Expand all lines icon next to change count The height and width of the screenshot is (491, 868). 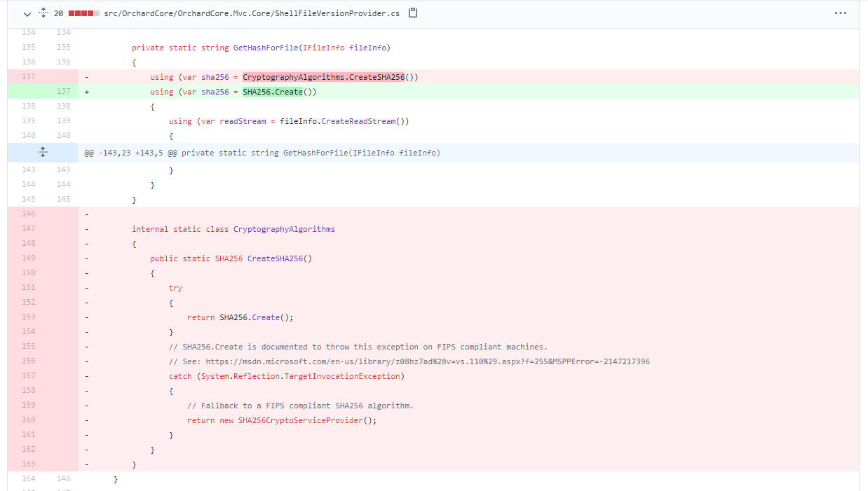tap(43, 13)
